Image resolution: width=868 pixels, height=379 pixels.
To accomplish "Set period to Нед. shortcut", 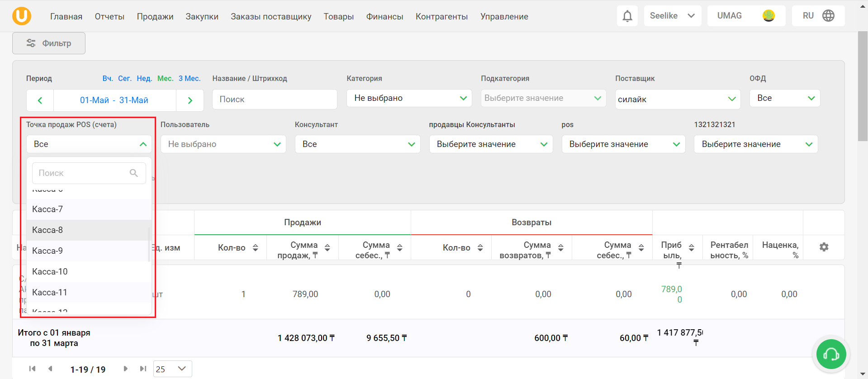I will click(x=144, y=78).
